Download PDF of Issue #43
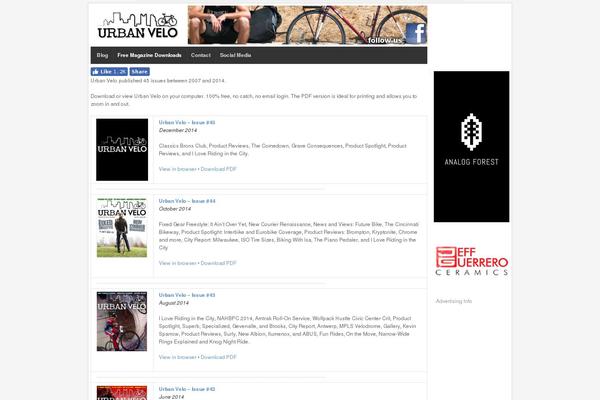600x400 pixels. coord(218,357)
